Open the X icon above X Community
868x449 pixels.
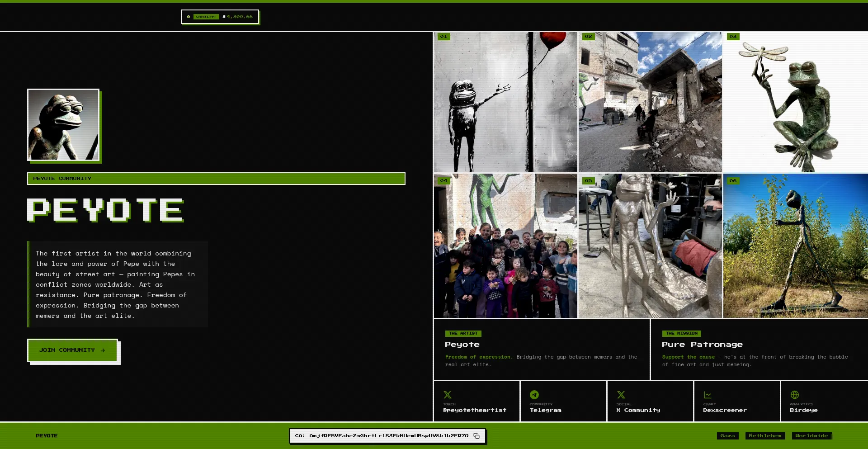[x=621, y=395]
